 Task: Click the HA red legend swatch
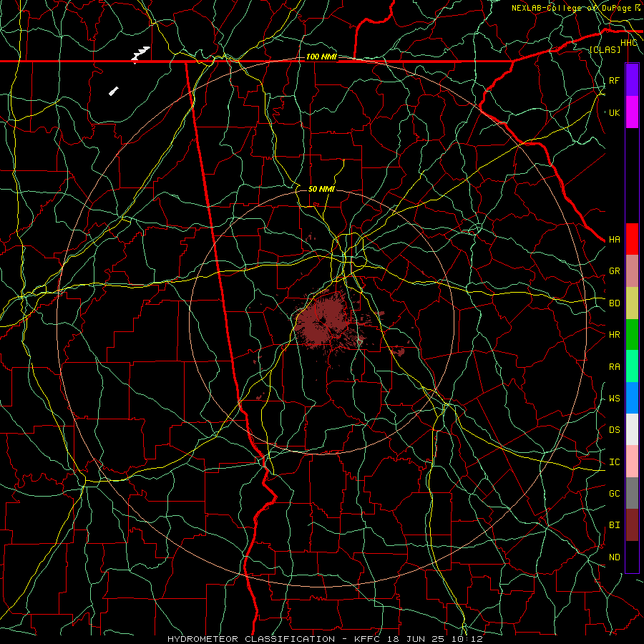click(632, 239)
